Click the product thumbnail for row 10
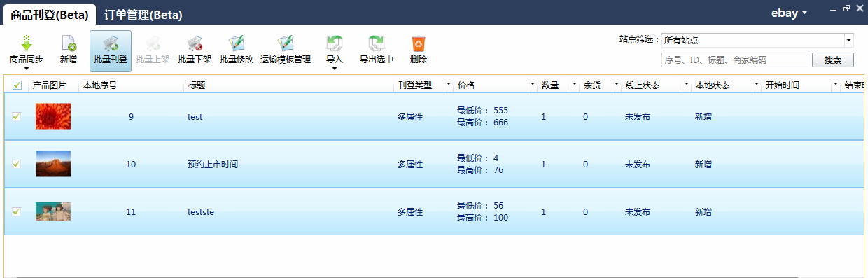Viewport: 868px width, 278px height. [x=53, y=164]
